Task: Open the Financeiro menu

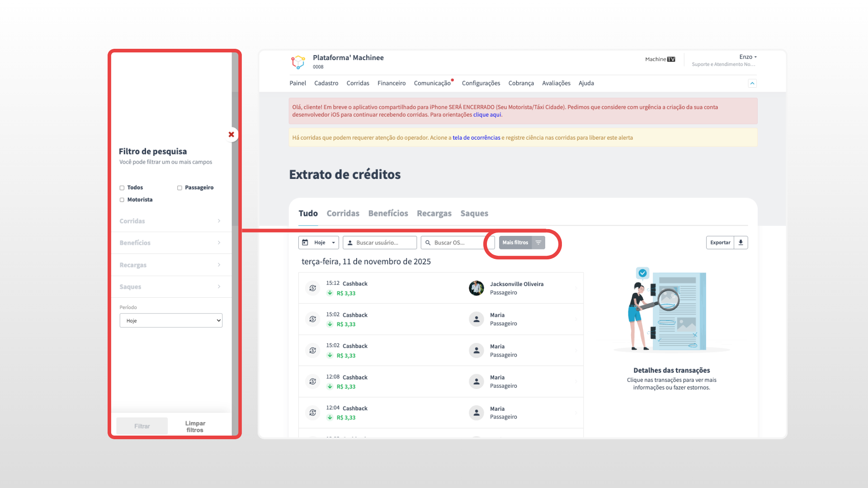Action: [392, 83]
